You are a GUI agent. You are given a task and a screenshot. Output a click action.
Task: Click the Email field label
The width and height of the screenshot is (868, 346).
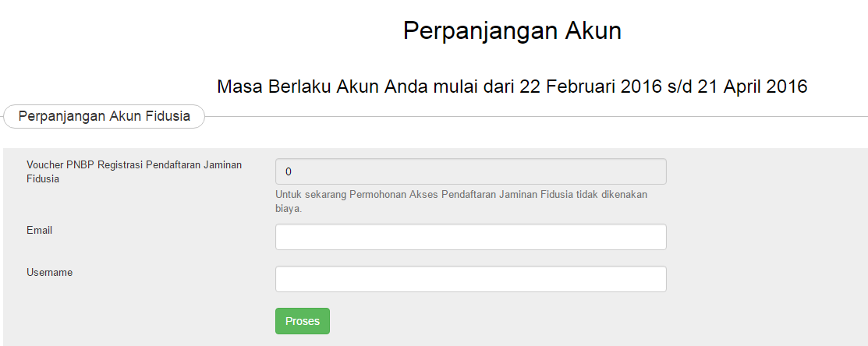pyautogui.click(x=39, y=231)
